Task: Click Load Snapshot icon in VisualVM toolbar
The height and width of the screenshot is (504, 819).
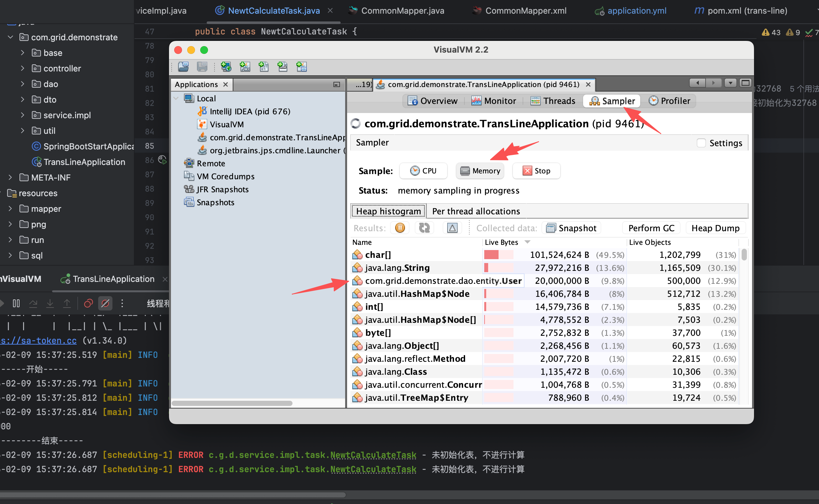Action: click(183, 67)
